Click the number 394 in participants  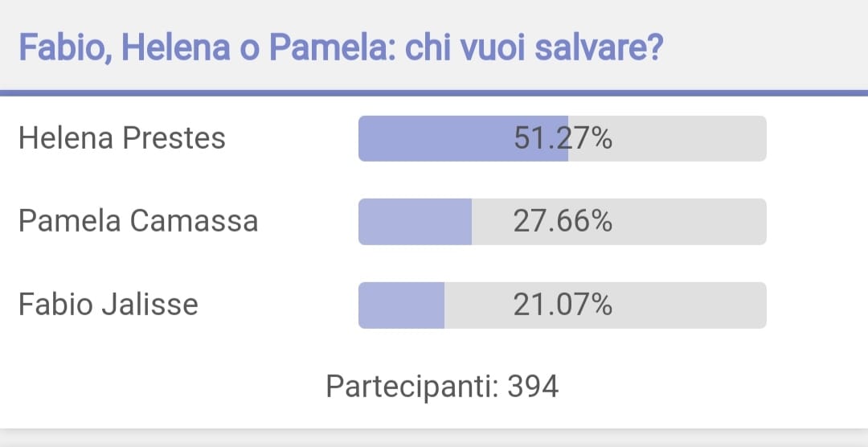click(x=533, y=386)
